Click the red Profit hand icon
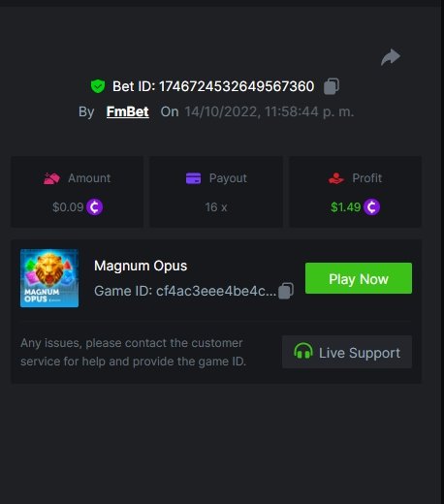The width and height of the screenshot is (444, 504). (336, 178)
